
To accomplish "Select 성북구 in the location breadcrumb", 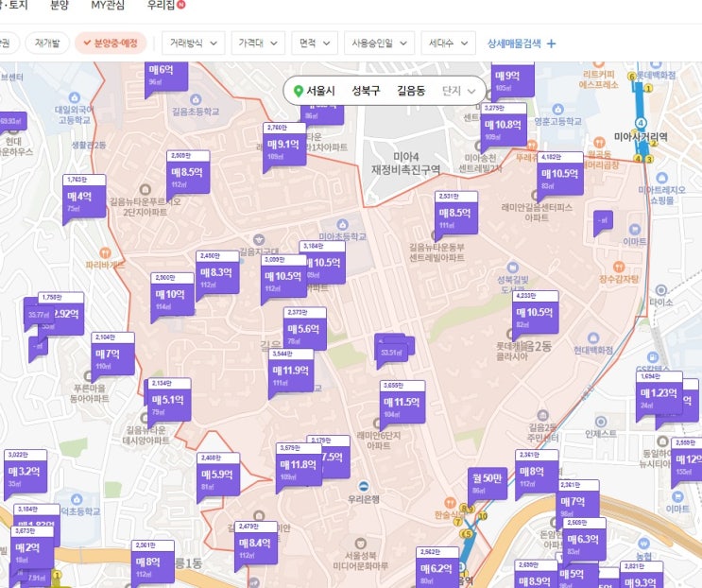I will click(366, 91).
